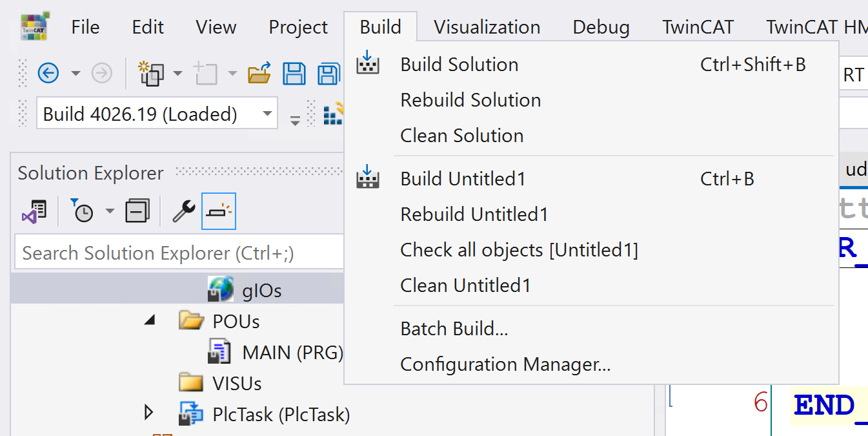Select MAIN (PRG) in the tree
Screen dimensions: 868x436
click(x=292, y=353)
